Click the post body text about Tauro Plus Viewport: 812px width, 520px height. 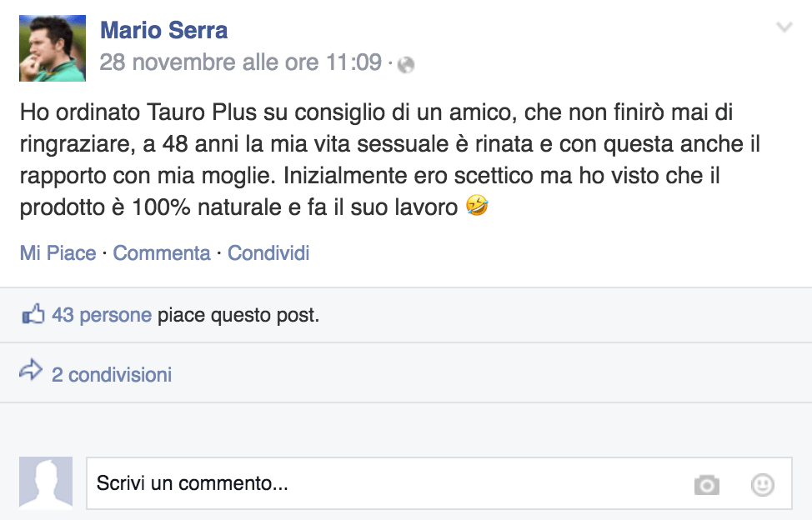(x=375, y=143)
